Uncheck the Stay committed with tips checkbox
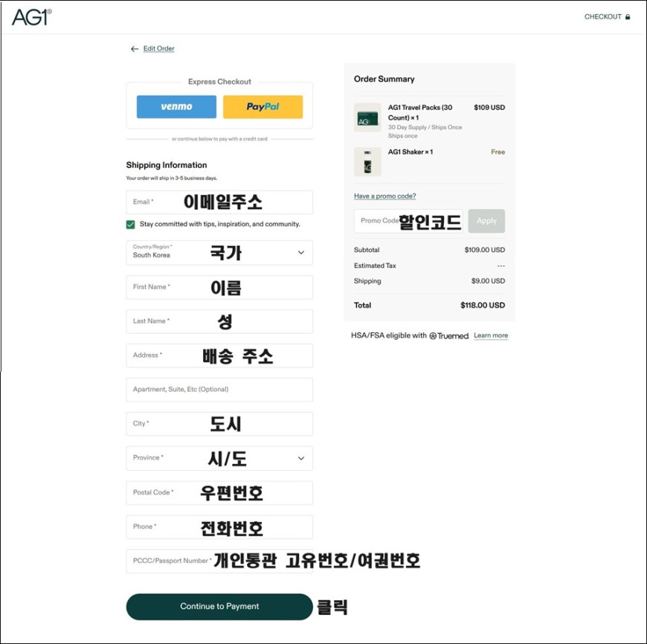 [x=130, y=225]
